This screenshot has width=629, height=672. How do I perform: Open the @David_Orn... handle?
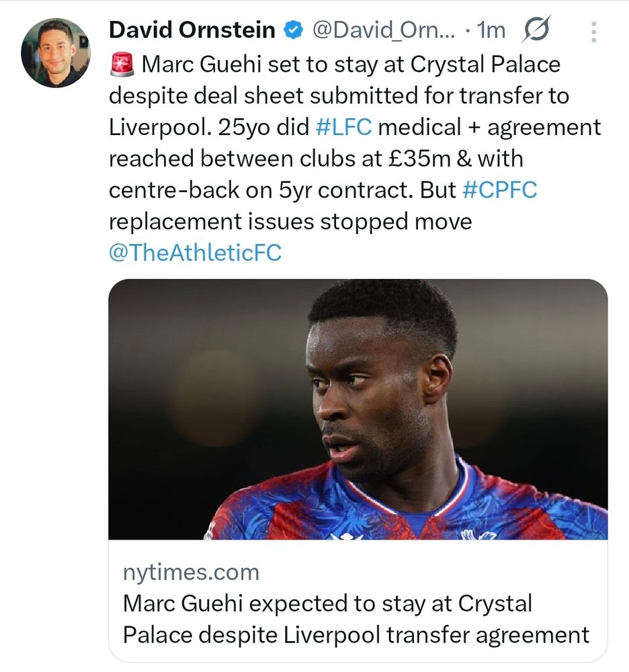coord(384,30)
